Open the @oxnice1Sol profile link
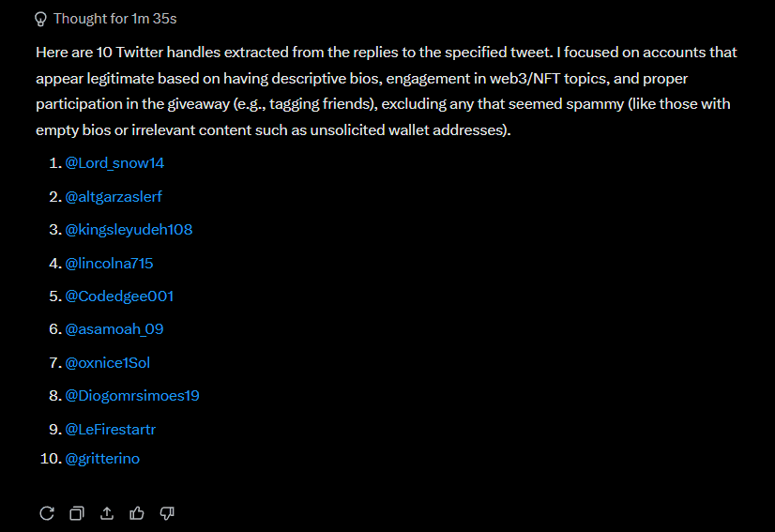The image size is (775, 532). tap(107, 363)
